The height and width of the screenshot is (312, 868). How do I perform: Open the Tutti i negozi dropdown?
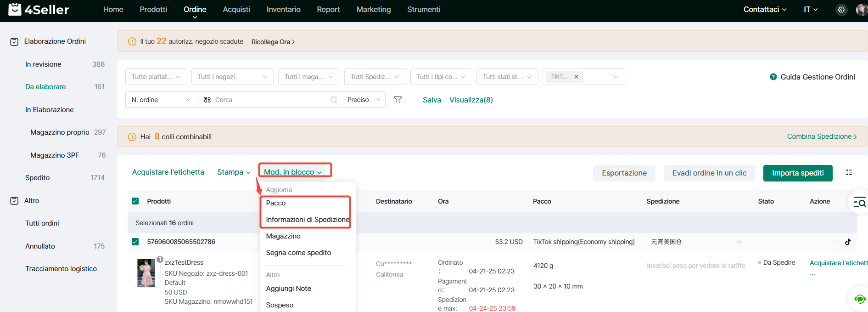(x=232, y=77)
